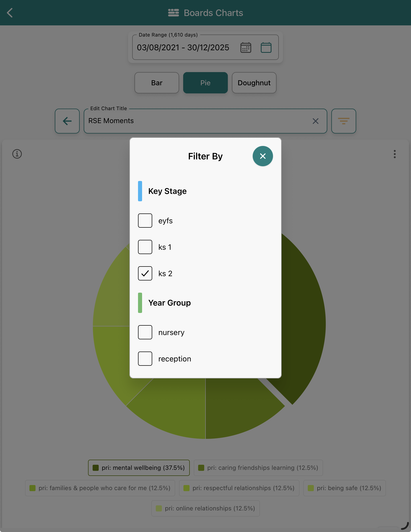The image size is (411, 532).
Task: Click the chart info icon
Action: (17, 154)
